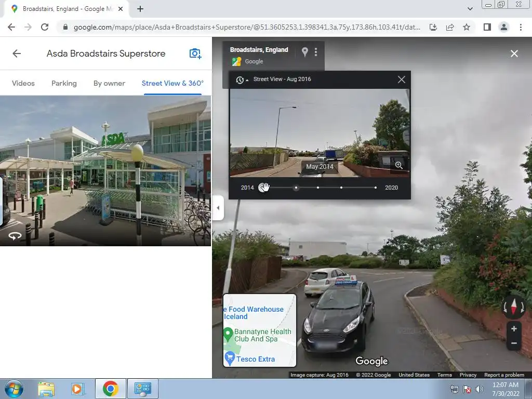Reload the Google Maps page
The width and height of the screenshot is (532, 399).
(45, 27)
